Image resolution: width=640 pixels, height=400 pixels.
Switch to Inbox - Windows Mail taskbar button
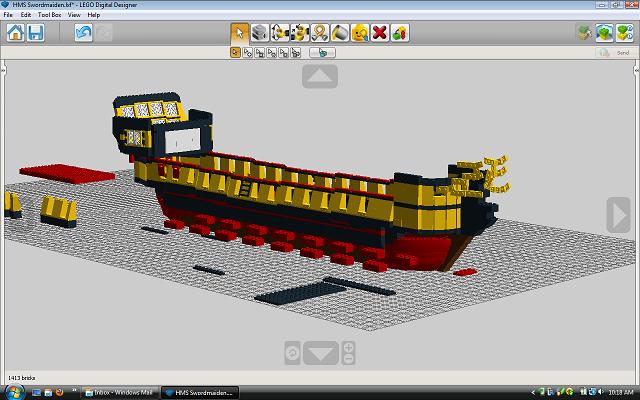coord(120,393)
